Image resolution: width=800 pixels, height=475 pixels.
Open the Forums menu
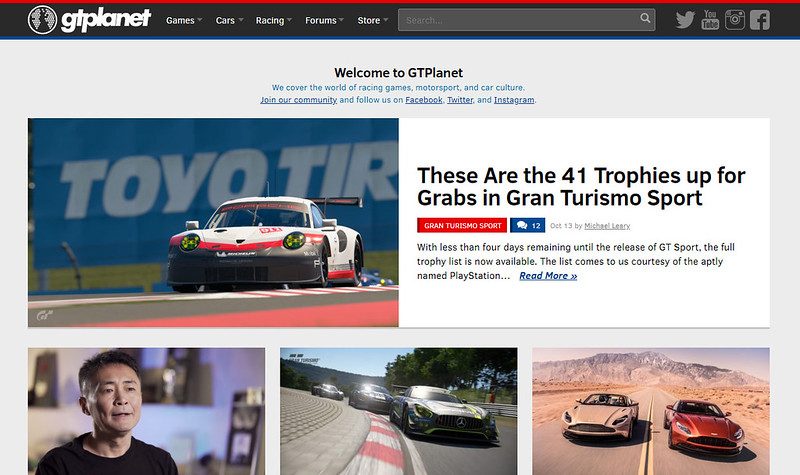point(321,20)
